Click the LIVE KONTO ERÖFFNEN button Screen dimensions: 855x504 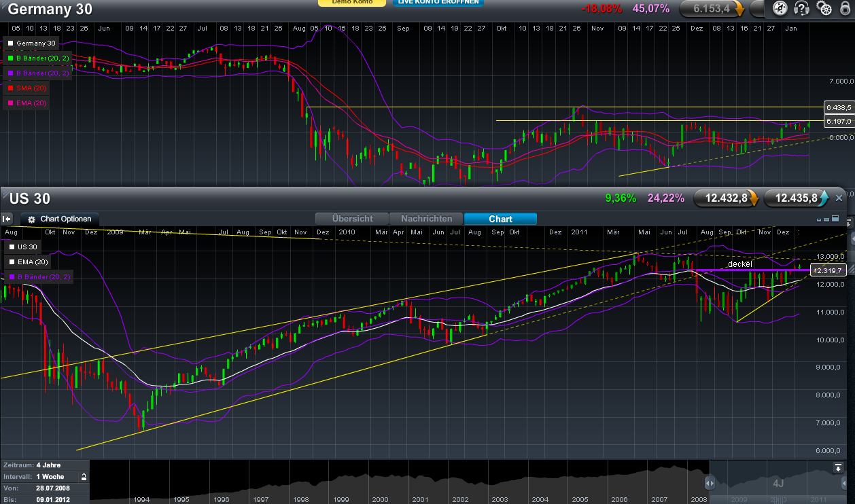438,3
